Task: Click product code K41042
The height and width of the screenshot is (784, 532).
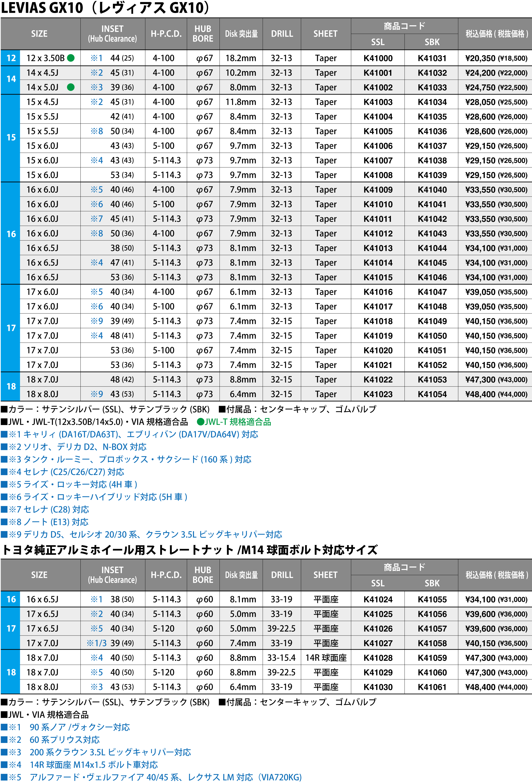Action: [x=432, y=219]
